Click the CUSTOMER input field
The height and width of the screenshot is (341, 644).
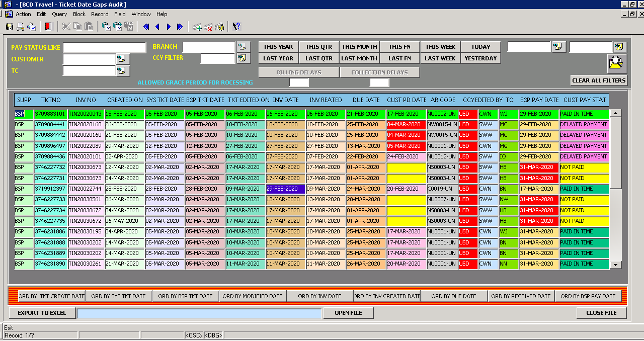pyautogui.click(x=90, y=59)
